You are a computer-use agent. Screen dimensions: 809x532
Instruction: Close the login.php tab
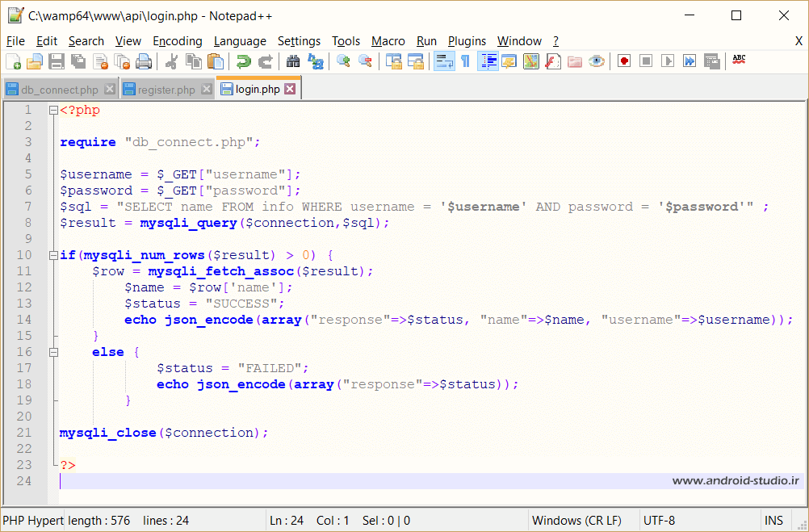[290, 89]
